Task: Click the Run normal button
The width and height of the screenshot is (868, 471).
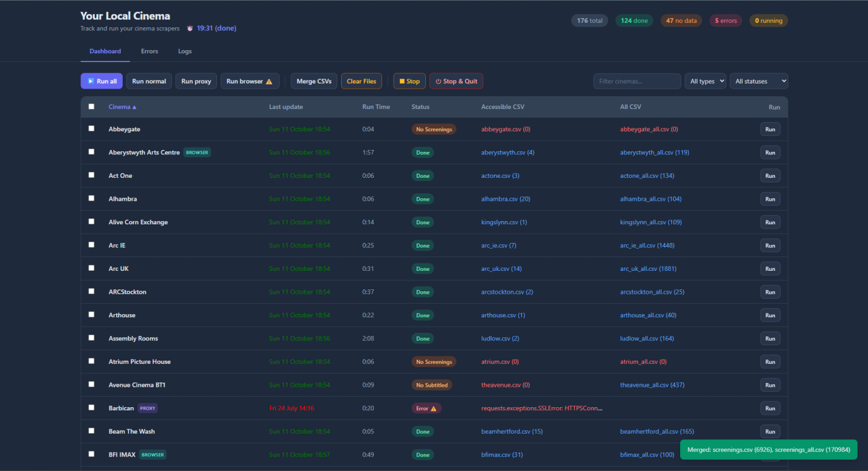Action: point(149,81)
